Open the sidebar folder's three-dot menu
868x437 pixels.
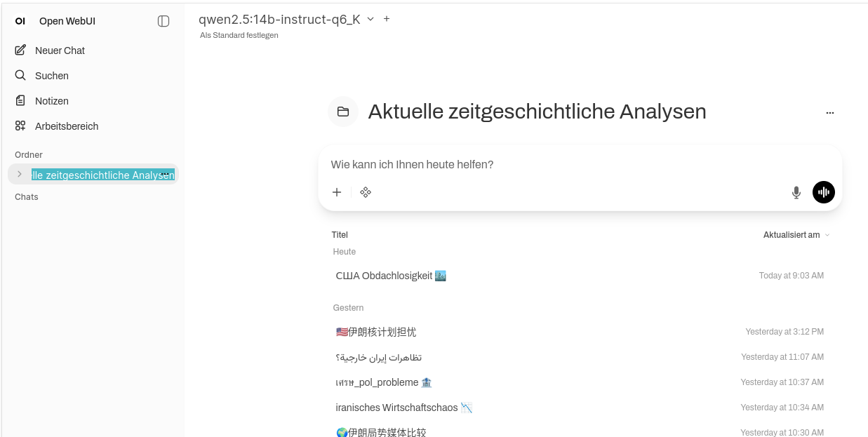pos(165,174)
